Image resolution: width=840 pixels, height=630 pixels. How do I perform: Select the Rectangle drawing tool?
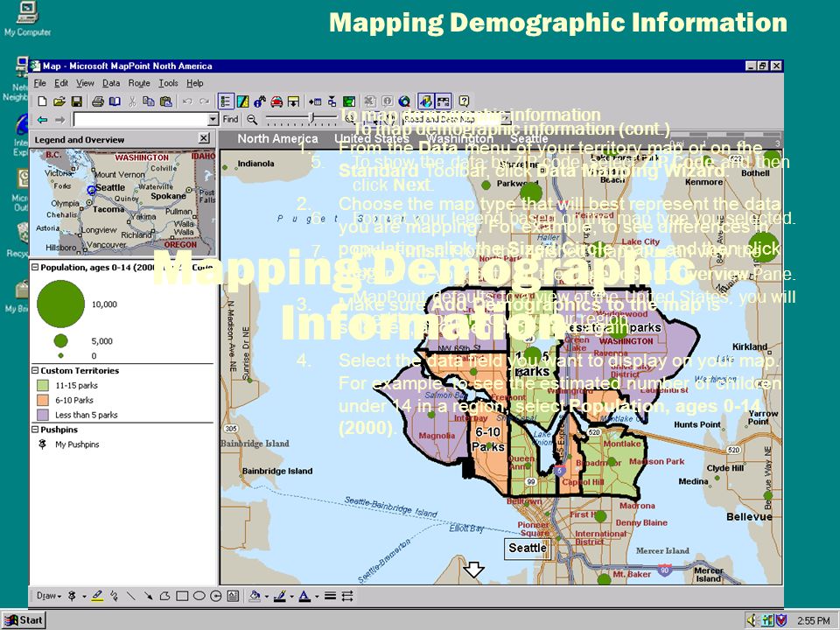[x=182, y=596]
